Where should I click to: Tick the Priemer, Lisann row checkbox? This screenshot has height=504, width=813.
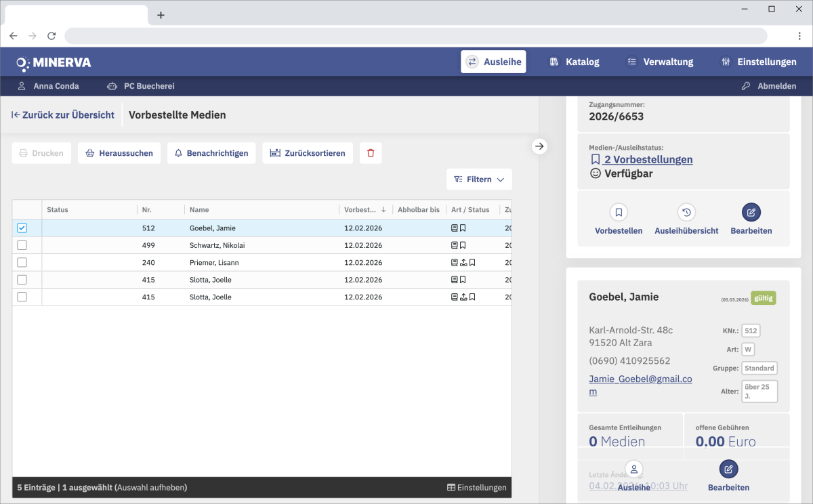[x=22, y=262]
